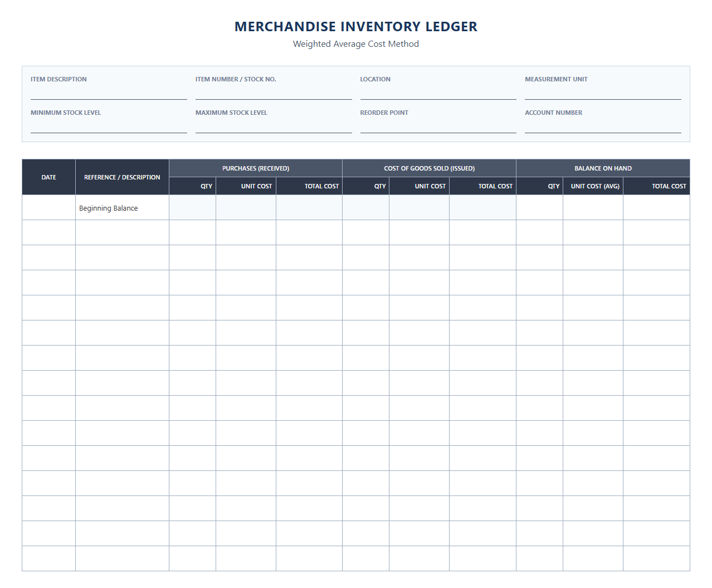Click the 'Balance on Hand' group header
The height and width of the screenshot is (588, 712).
603,168
